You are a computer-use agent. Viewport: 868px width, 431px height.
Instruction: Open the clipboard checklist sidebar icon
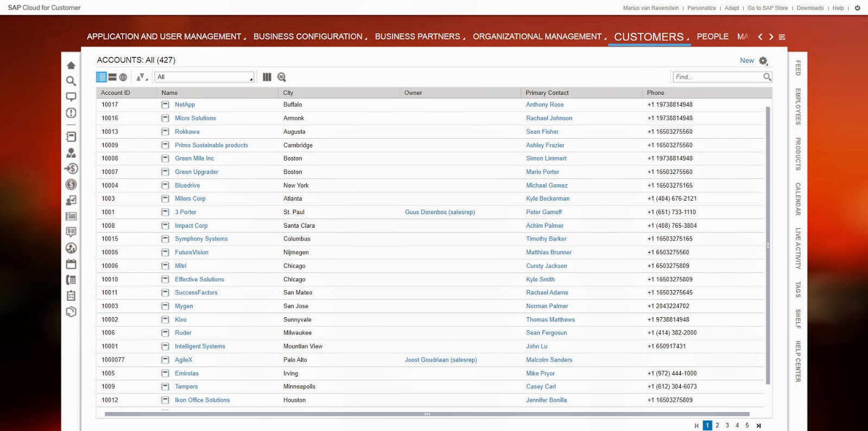tap(71, 295)
